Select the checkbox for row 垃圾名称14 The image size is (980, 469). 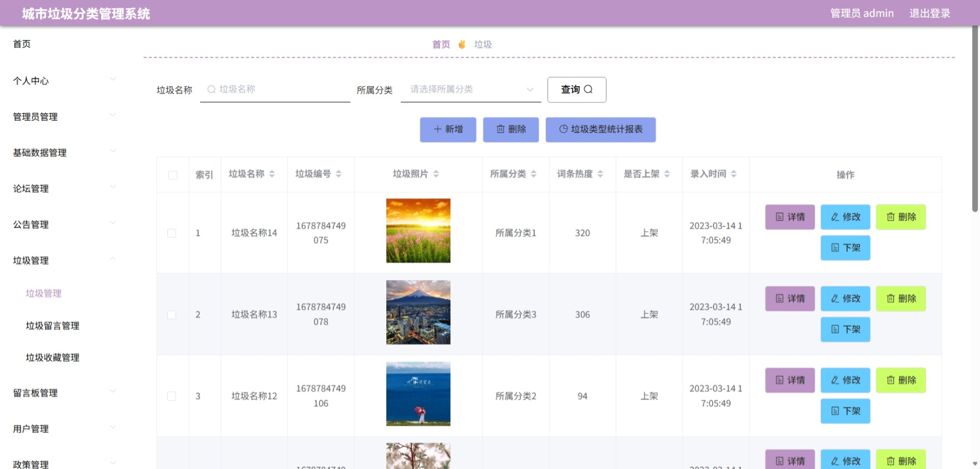point(172,233)
